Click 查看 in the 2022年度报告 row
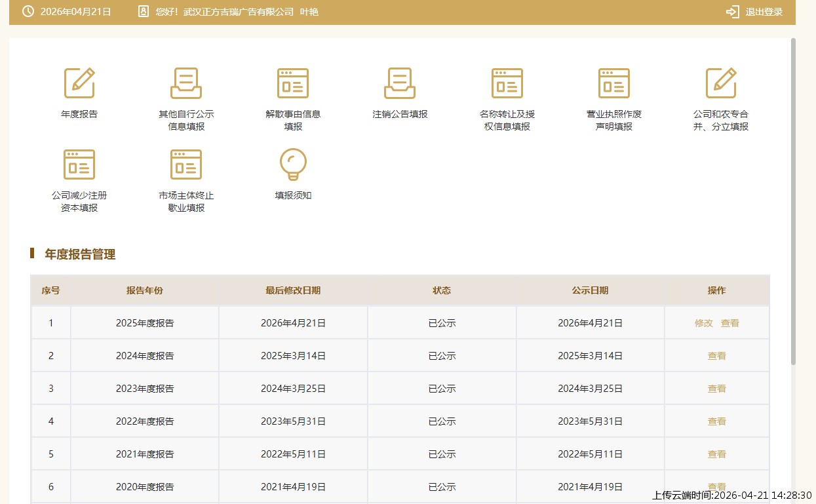This screenshot has width=816, height=504. coord(717,421)
